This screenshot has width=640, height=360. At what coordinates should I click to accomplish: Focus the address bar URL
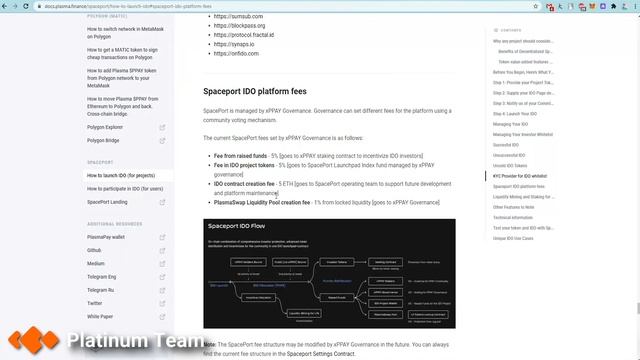[x=128, y=7]
